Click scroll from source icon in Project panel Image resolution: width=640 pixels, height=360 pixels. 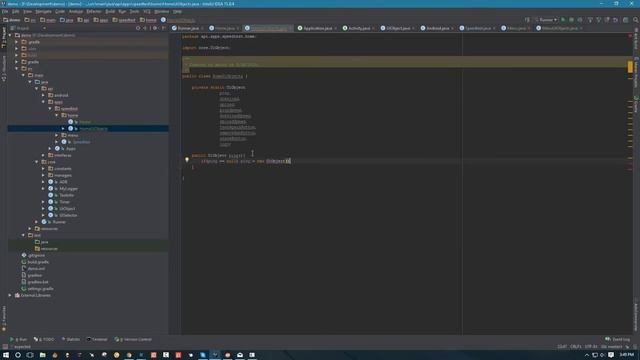[138, 28]
